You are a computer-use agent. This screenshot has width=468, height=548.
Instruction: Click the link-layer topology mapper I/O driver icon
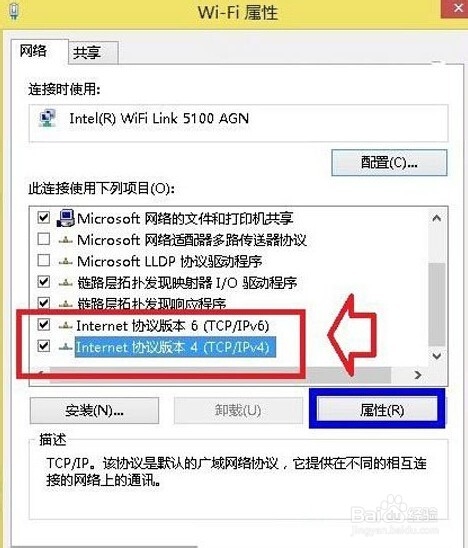65,283
